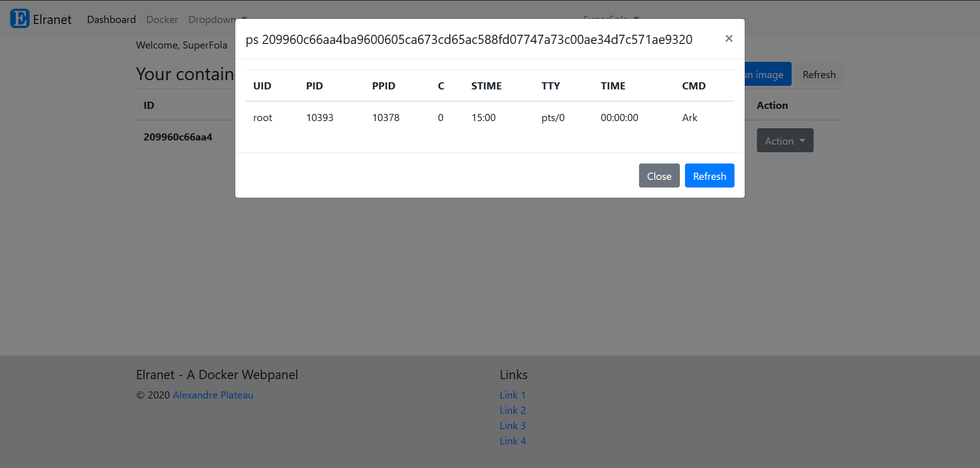Image resolution: width=980 pixels, height=468 pixels.
Task: Click the C column header
Action: pos(441,86)
